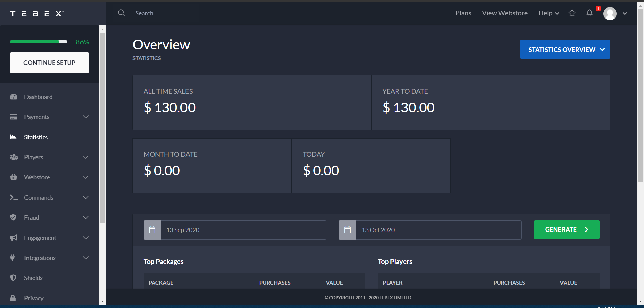This screenshot has height=308, width=644.
Task: Open the View Webstore link
Action: click(x=505, y=13)
